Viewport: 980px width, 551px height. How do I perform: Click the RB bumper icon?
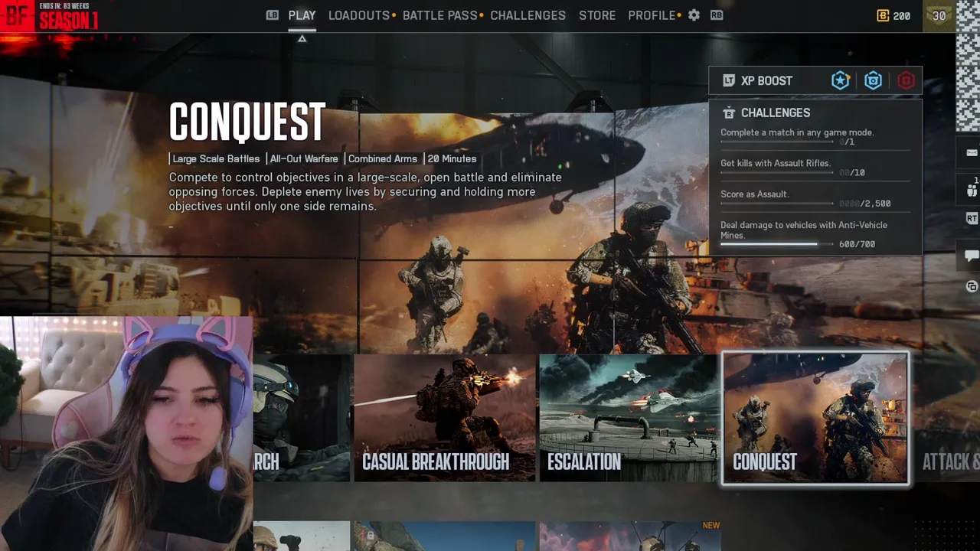(717, 15)
